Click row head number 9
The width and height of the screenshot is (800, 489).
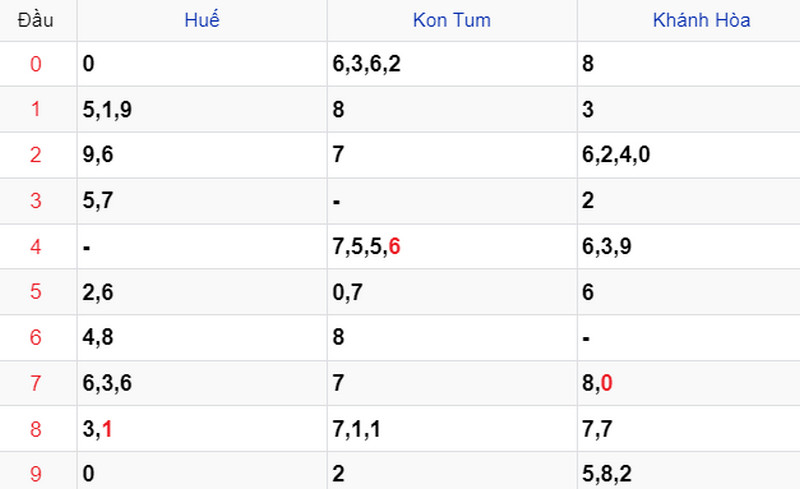tap(36, 474)
